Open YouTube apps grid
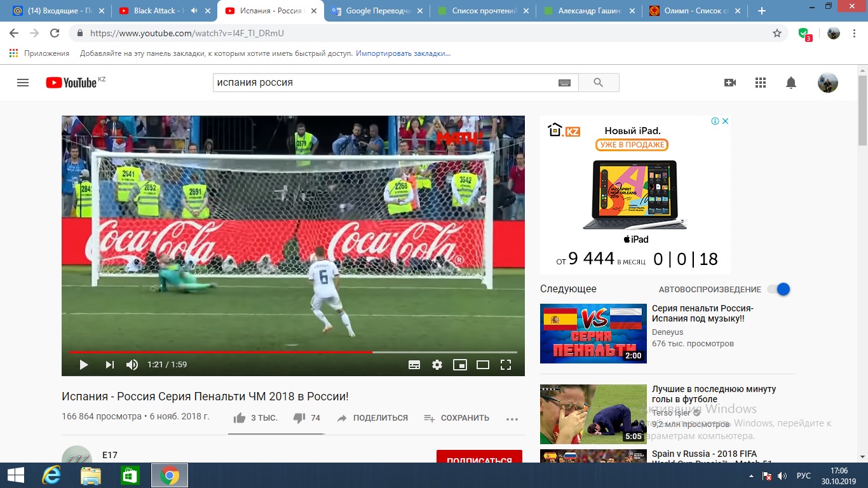Image resolution: width=868 pixels, height=488 pixels. (761, 83)
